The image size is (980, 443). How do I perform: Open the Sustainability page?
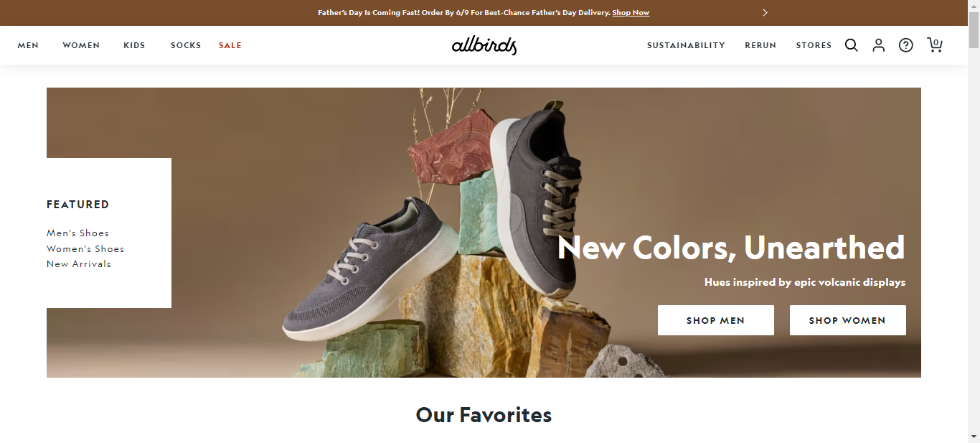click(686, 45)
